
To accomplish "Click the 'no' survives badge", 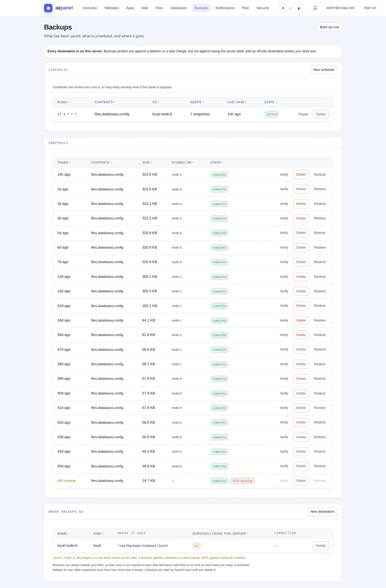I will [196, 546].
